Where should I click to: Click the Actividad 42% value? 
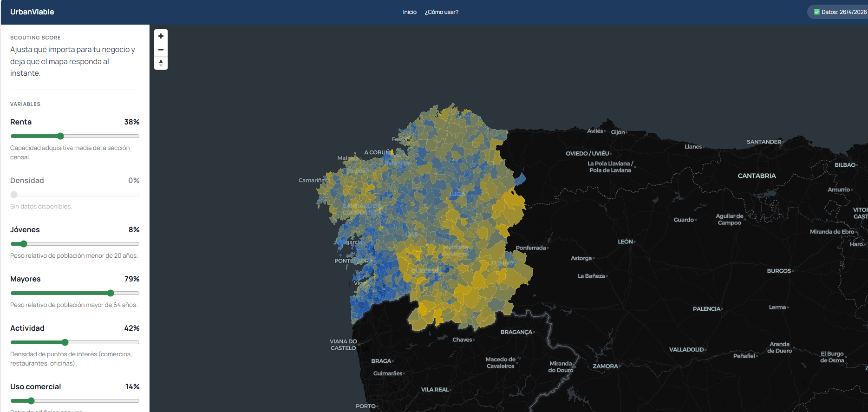pos(132,328)
